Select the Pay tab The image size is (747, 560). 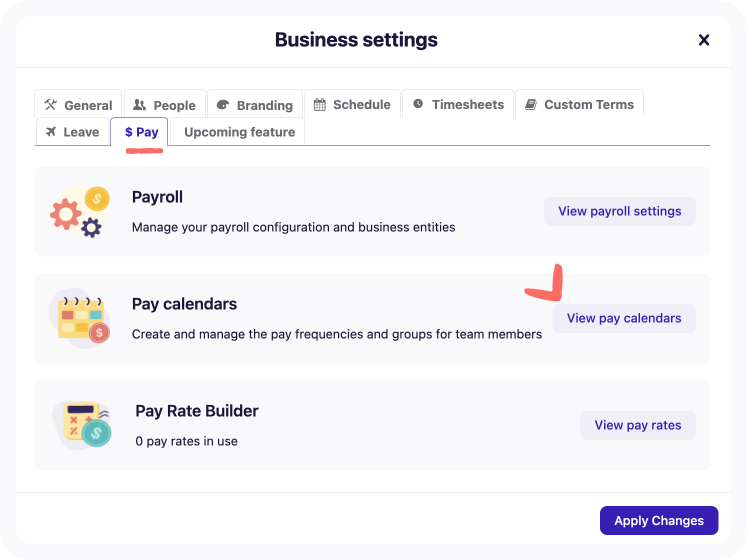pos(140,132)
